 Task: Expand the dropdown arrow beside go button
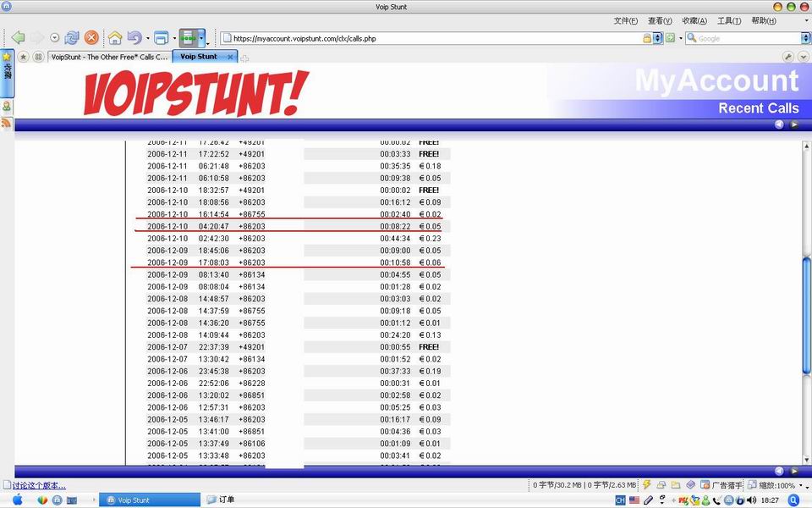point(680,38)
